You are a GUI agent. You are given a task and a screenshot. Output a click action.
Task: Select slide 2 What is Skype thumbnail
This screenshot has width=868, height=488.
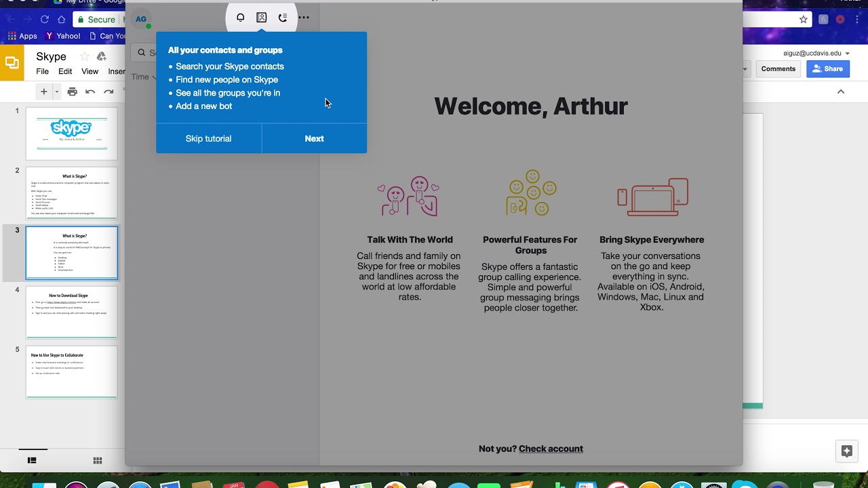pyautogui.click(x=72, y=193)
